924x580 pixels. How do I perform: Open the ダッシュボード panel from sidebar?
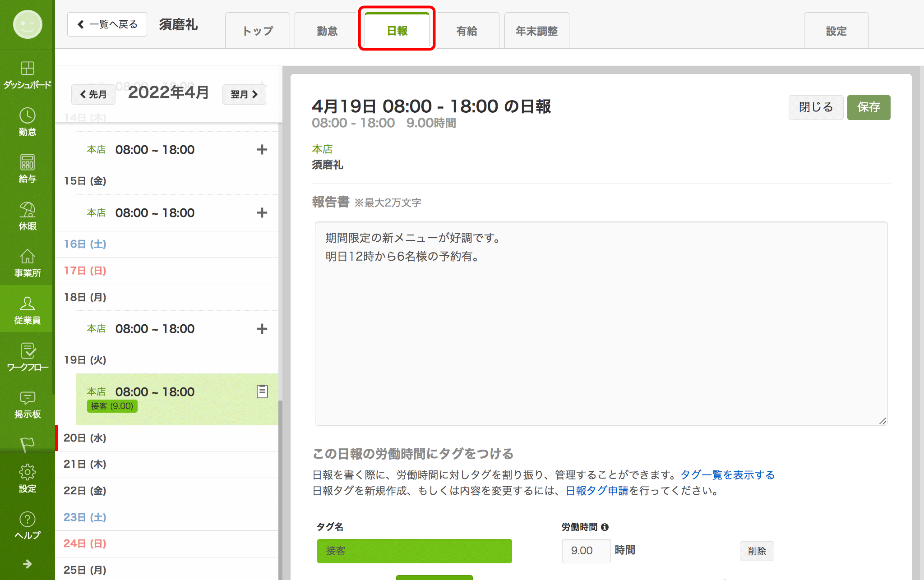27,72
